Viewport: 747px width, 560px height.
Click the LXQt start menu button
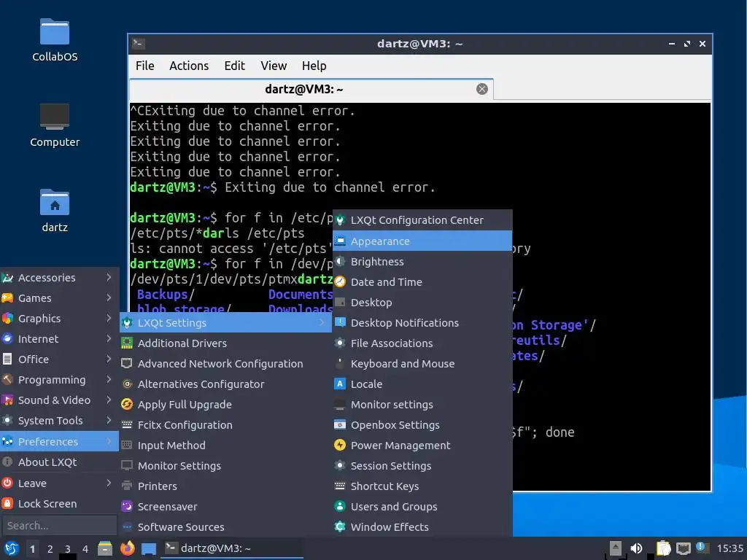coord(11,548)
